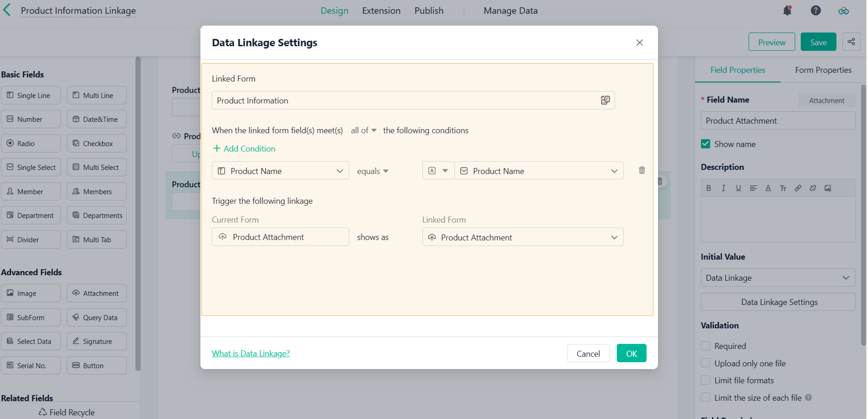Click the cloud account icon in header
The width and height of the screenshot is (868, 419).
pos(843,11)
